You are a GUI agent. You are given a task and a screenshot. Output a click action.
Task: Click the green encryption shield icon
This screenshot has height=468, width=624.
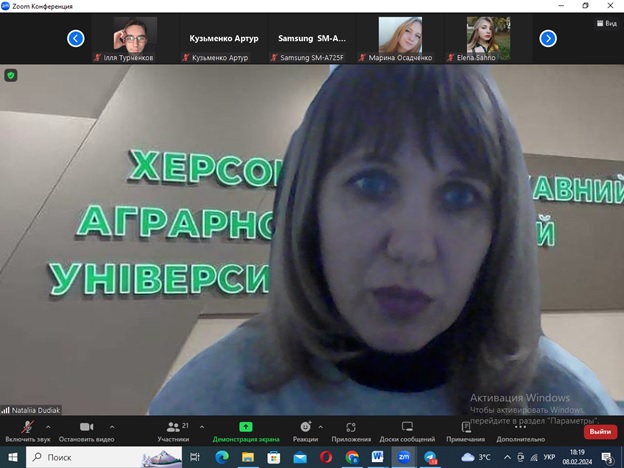tap(11, 75)
